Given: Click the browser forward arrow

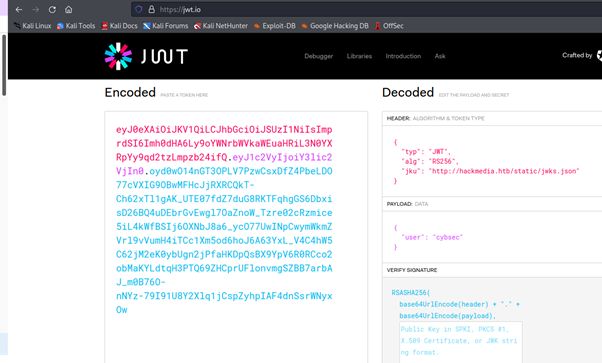Looking at the screenshot, I should [x=35, y=10].
